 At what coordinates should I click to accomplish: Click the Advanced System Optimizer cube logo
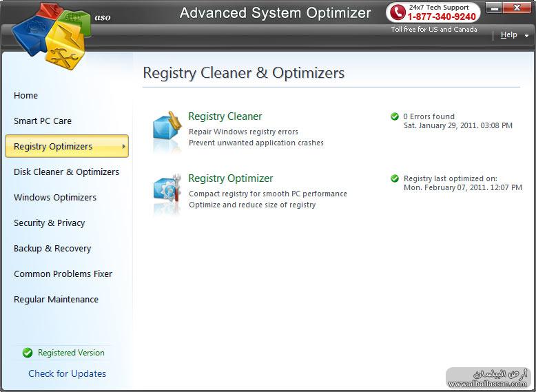[52, 36]
